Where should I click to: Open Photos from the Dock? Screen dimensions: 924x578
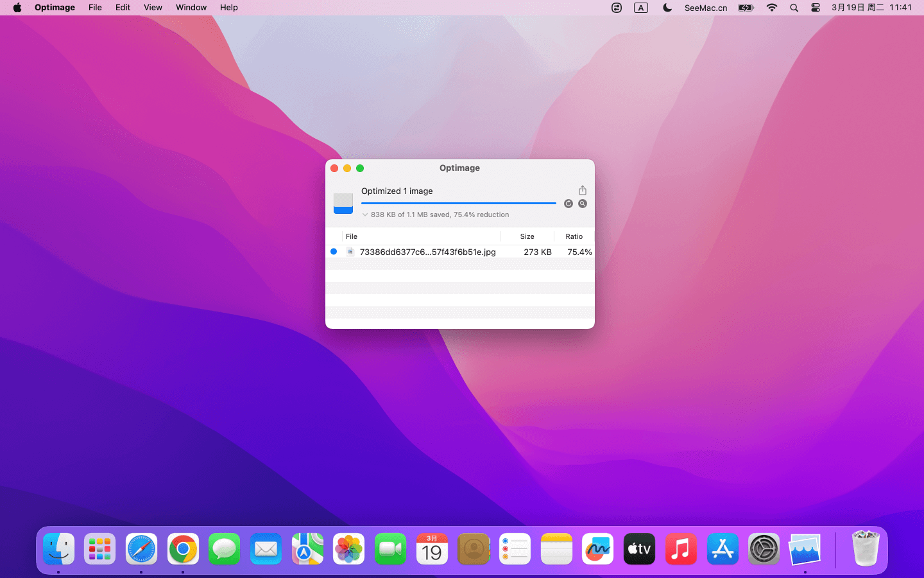tap(349, 549)
